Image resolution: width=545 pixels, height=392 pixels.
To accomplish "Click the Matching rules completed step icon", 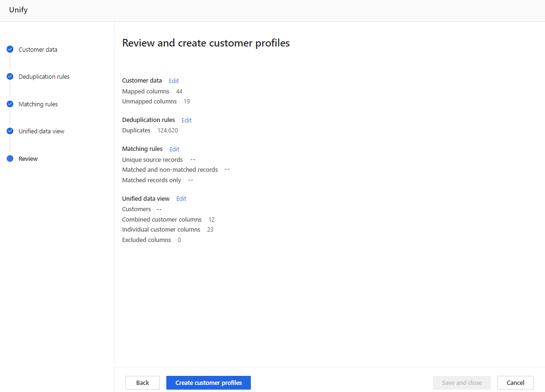I will click(10, 104).
